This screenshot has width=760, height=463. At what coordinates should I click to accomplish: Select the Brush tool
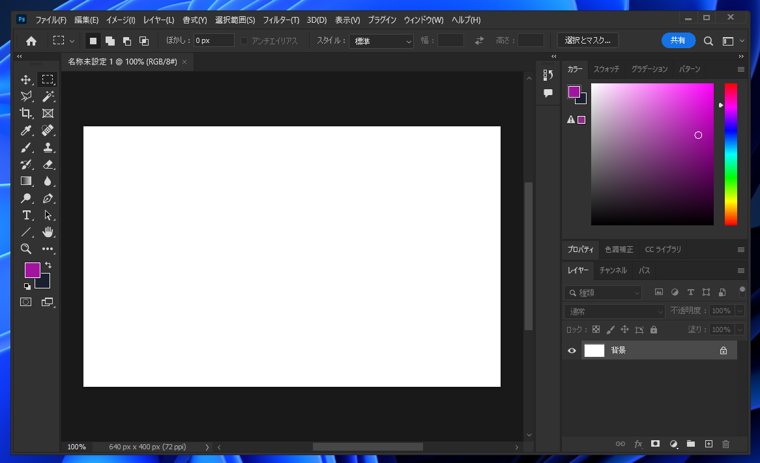pos(26,147)
